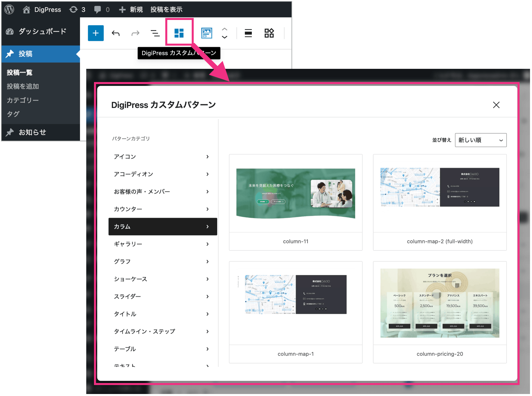Click the blue block inserter plus button
The width and height of the screenshot is (532, 396).
coord(95,33)
